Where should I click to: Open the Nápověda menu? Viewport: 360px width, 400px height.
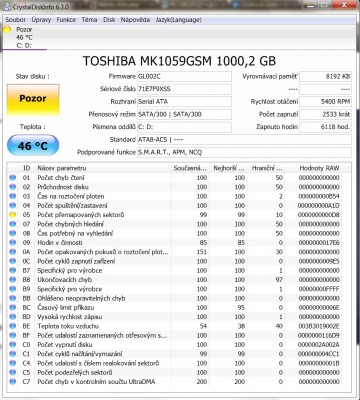tap(135, 20)
